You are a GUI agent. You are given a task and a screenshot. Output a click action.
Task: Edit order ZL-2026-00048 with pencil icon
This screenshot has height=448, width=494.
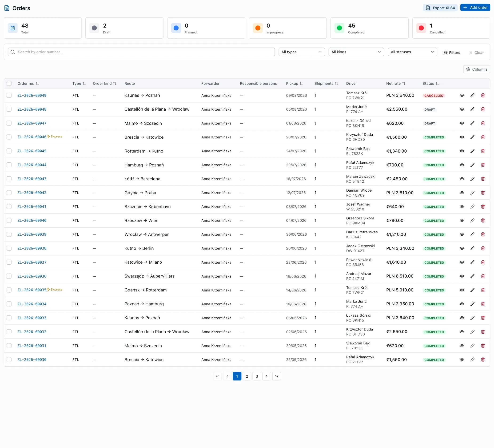(x=472, y=109)
